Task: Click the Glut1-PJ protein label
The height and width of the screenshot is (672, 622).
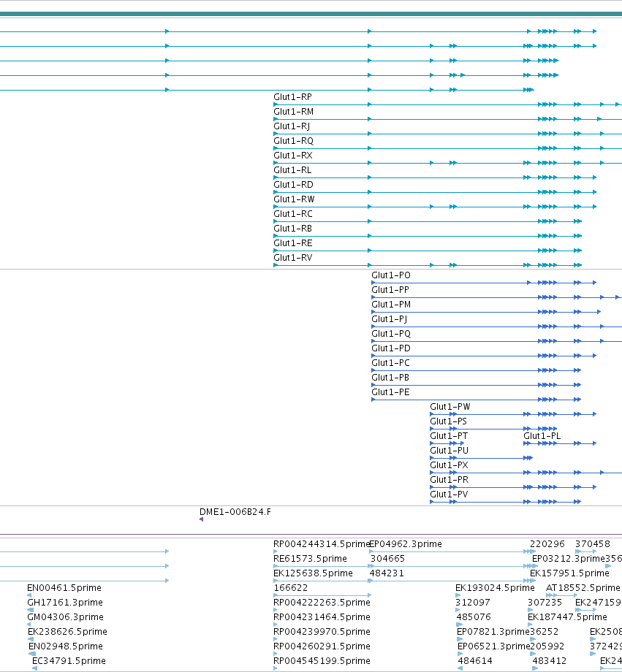Action: (390, 319)
